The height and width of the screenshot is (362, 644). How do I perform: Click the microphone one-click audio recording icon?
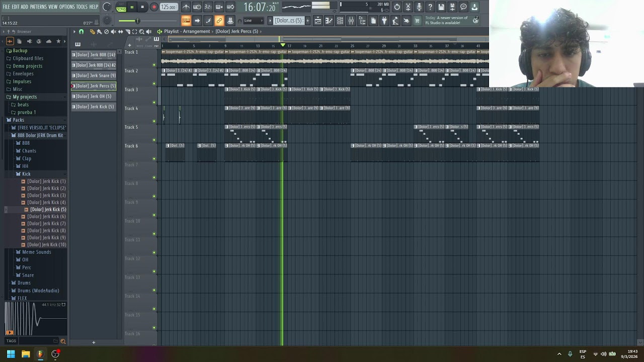tap(419, 7)
